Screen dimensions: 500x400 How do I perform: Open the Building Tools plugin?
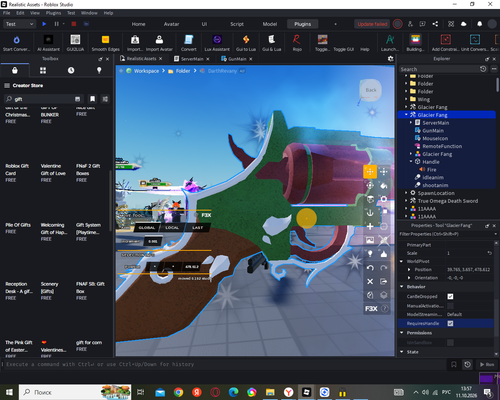[415, 43]
